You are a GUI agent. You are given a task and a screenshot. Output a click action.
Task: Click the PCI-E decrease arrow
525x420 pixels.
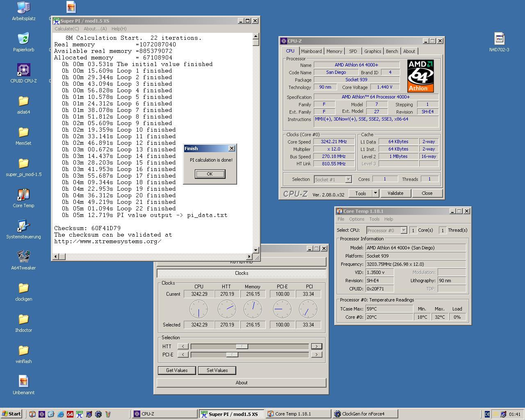tap(183, 355)
